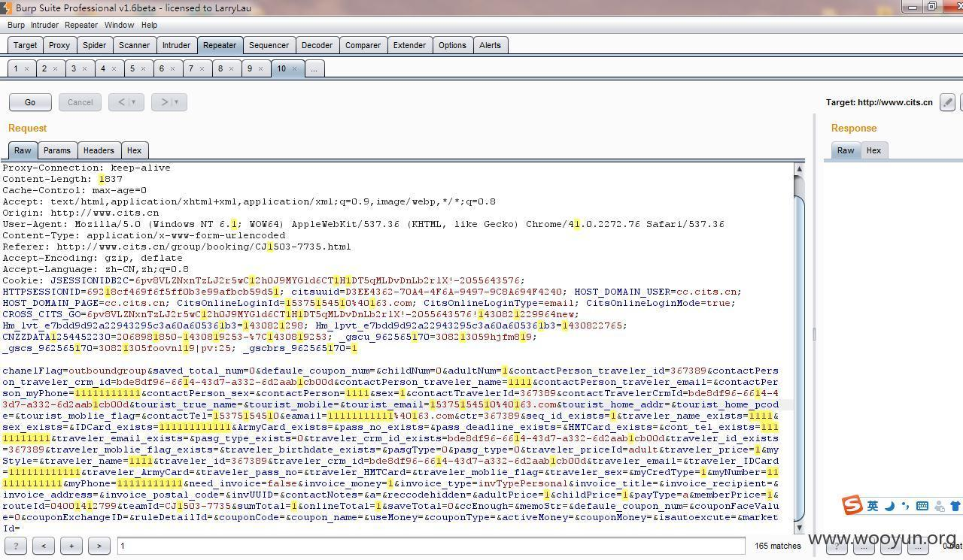Close Repeater tab 5

pos(144,68)
